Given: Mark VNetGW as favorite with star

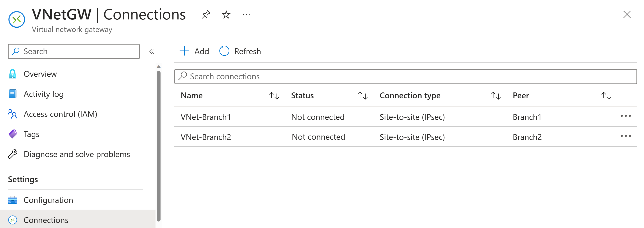Looking at the screenshot, I should click(x=226, y=14).
